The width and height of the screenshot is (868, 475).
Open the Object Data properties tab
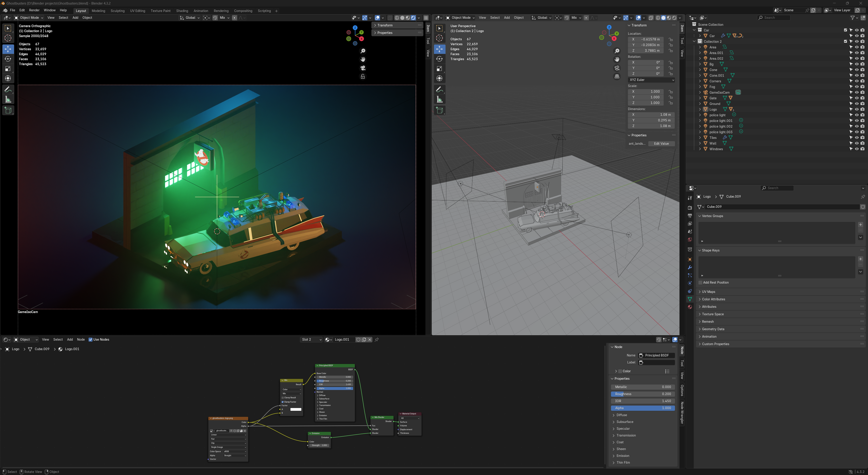click(x=690, y=299)
